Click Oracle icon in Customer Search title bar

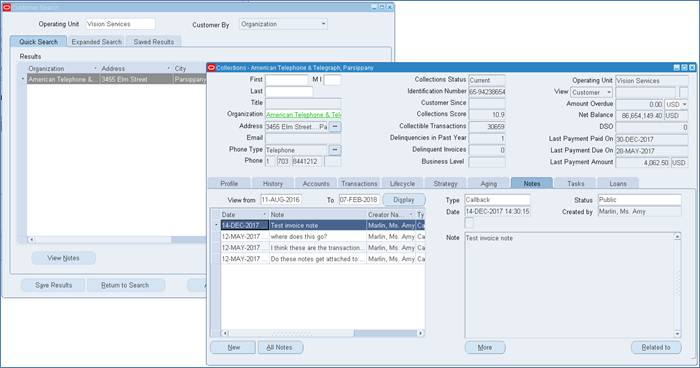click(6, 7)
